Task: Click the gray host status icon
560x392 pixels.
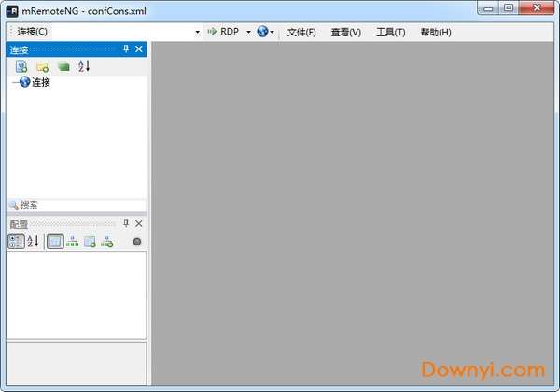Action: pyautogui.click(x=137, y=242)
